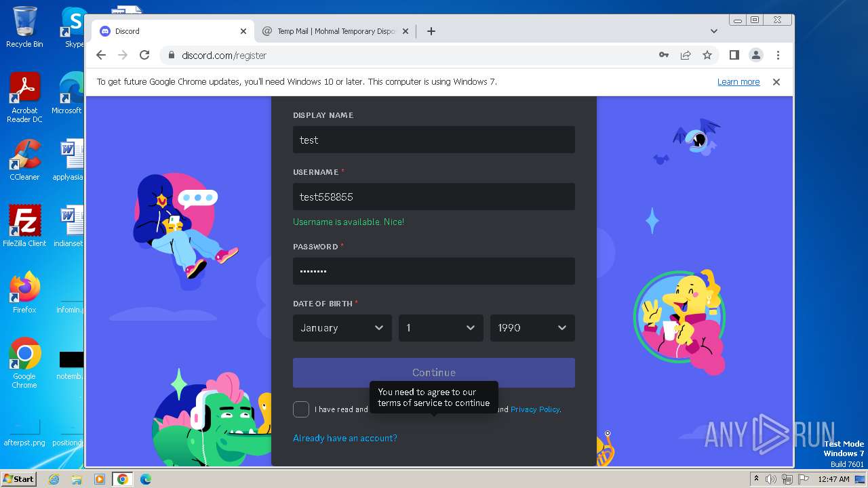Show hidden system tray icons

756,479
